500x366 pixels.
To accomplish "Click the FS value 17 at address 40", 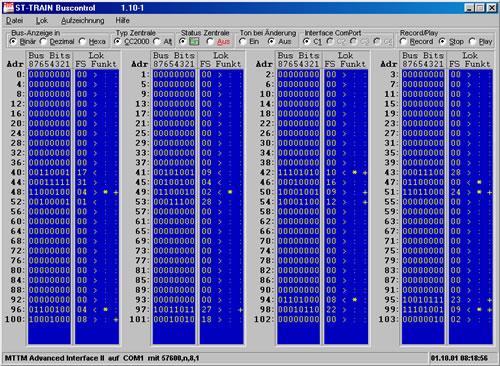I will pos(82,172).
